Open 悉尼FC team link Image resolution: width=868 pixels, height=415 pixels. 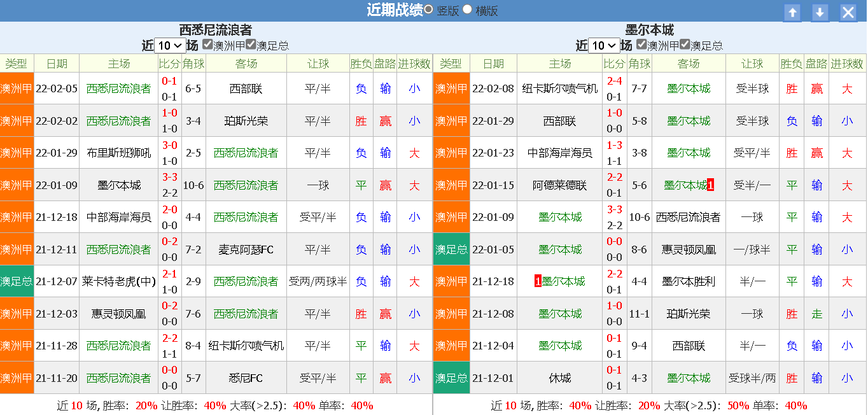click(246, 378)
